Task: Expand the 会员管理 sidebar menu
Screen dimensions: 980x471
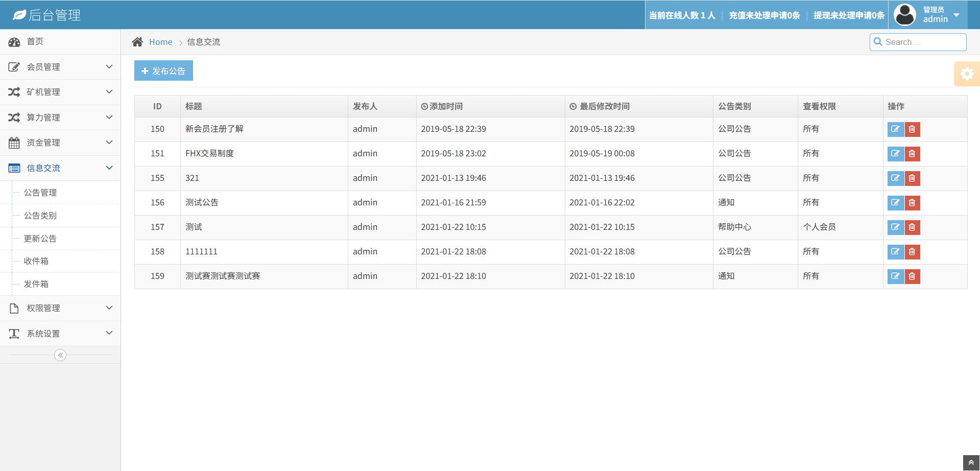Action: click(60, 67)
